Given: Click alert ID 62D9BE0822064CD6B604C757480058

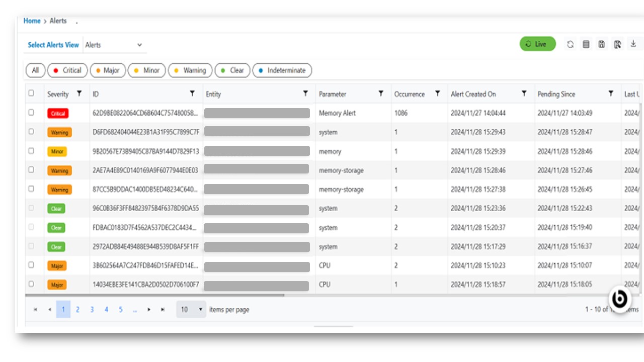Looking at the screenshot, I should point(146,113).
